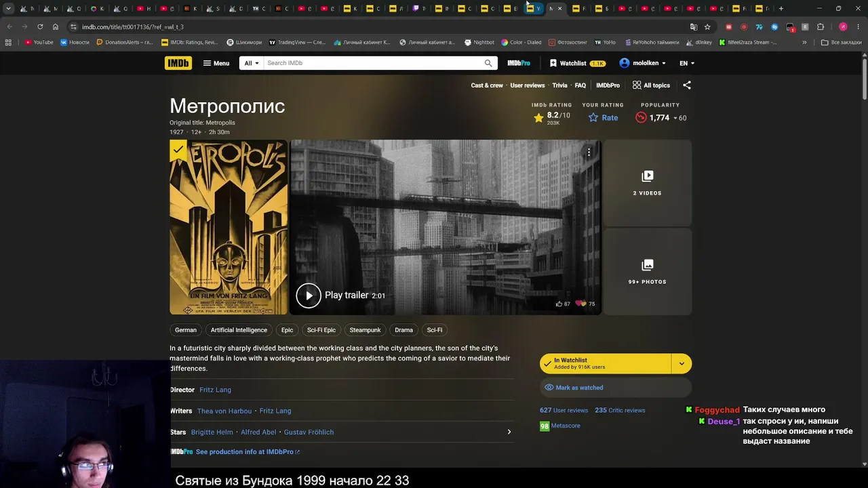Expand the Stars row chevron

(509, 432)
